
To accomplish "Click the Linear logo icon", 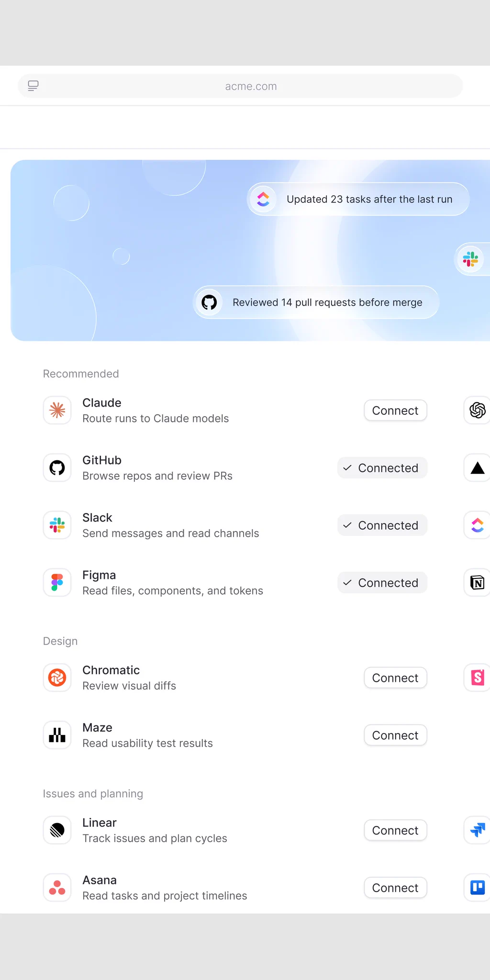I will [57, 830].
